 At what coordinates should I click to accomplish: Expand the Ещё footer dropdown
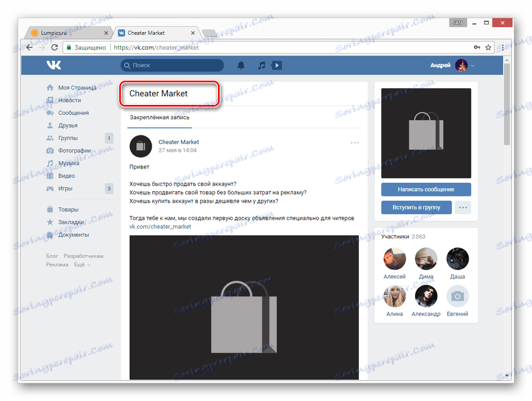pos(82,265)
